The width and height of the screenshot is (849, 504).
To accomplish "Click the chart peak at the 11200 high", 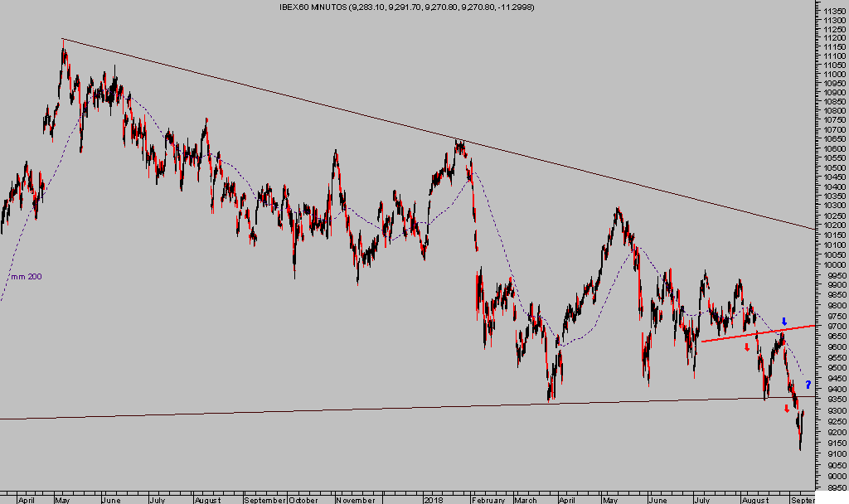I will (x=63, y=40).
